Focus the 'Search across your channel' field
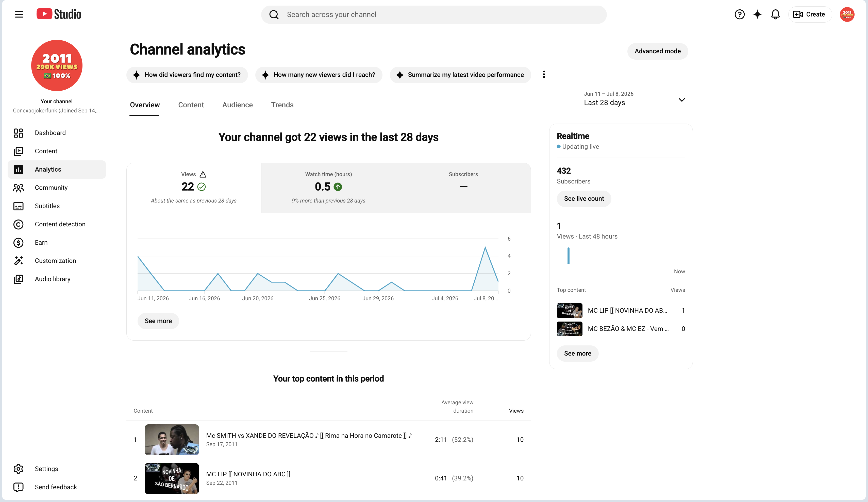 tap(434, 14)
